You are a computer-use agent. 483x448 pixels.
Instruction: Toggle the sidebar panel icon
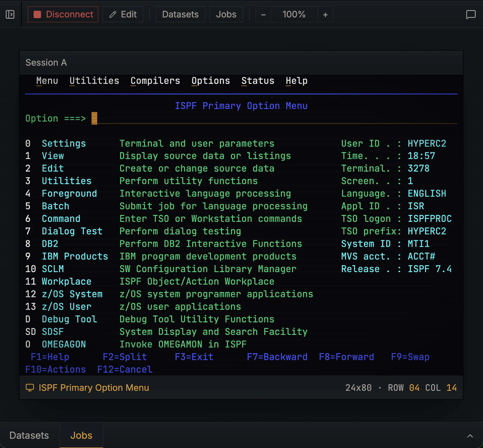pyautogui.click(x=10, y=14)
